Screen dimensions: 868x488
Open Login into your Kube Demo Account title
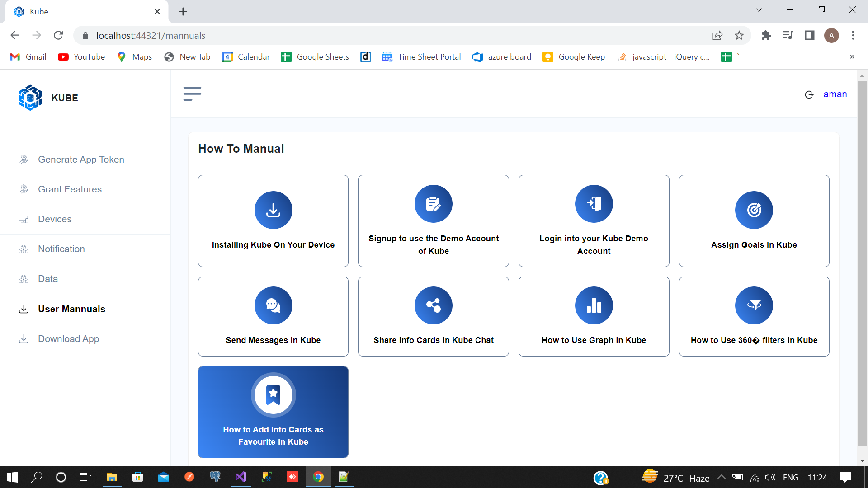(x=594, y=245)
